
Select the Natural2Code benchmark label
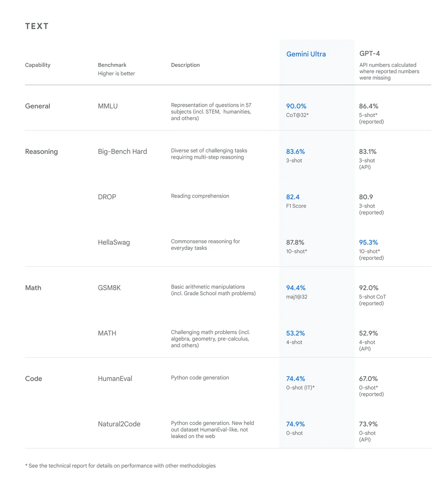click(119, 424)
